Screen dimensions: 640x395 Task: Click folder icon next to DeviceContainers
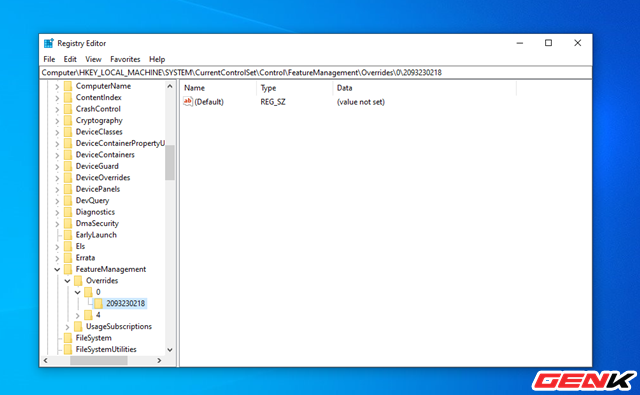point(68,155)
